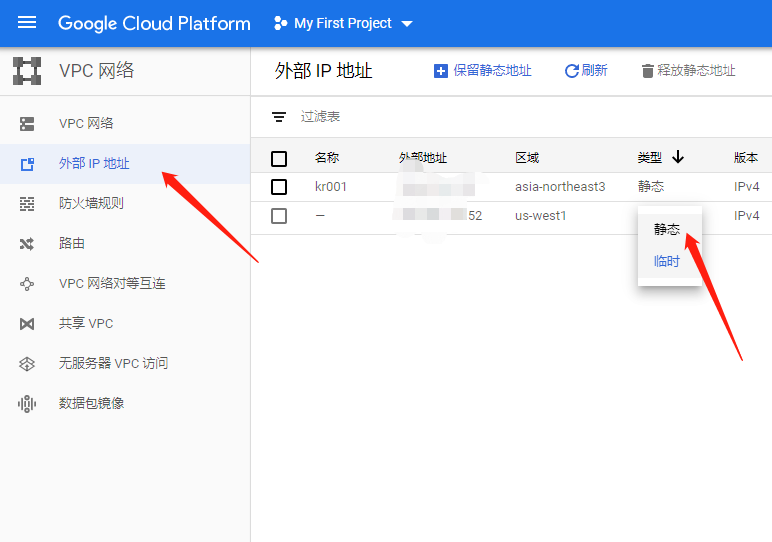The height and width of the screenshot is (542, 772).
Task: Select 外部 IP 地址 in the sidebar
Action: coord(125,163)
